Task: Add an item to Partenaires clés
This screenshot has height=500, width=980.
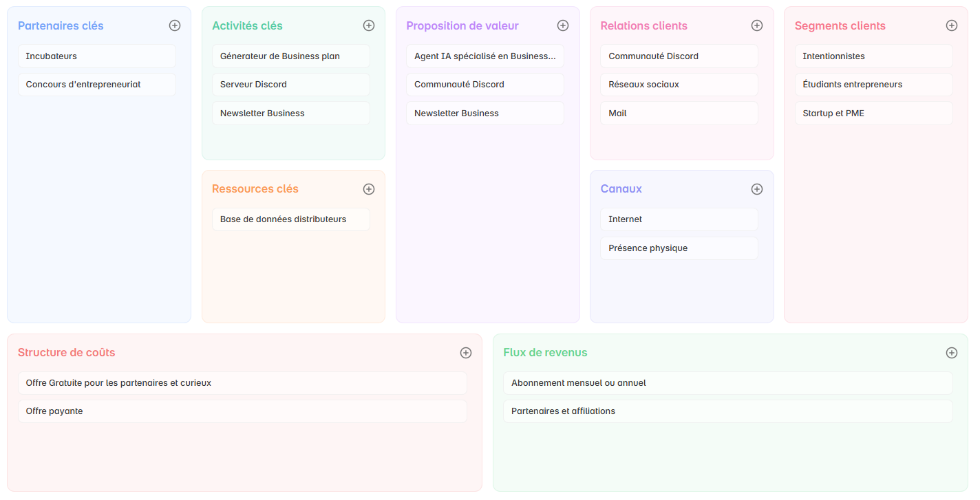Action: [175, 25]
